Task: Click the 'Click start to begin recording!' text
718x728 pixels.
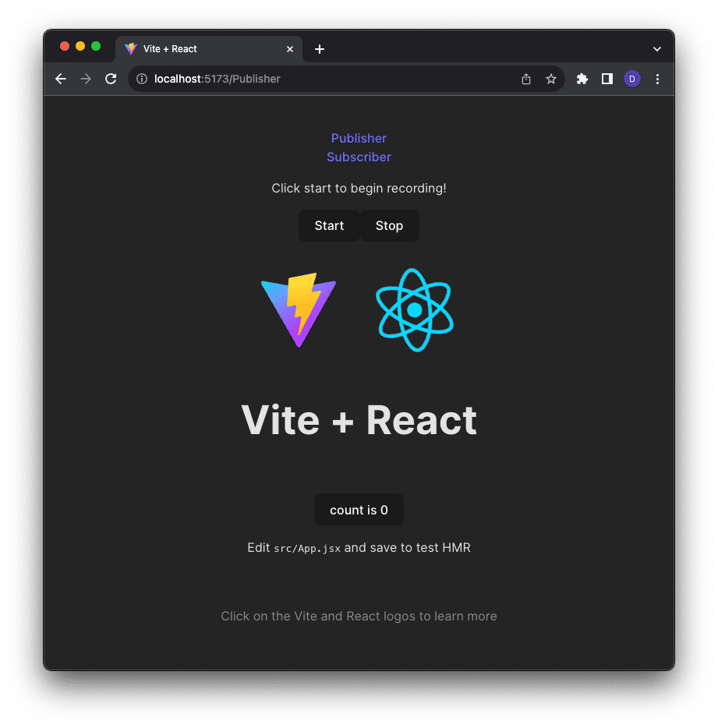Action: (359, 188)
